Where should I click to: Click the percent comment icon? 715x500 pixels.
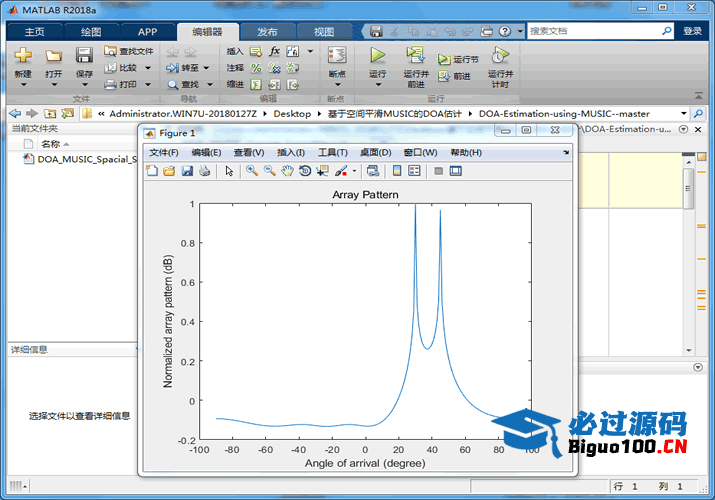point(256,68)
